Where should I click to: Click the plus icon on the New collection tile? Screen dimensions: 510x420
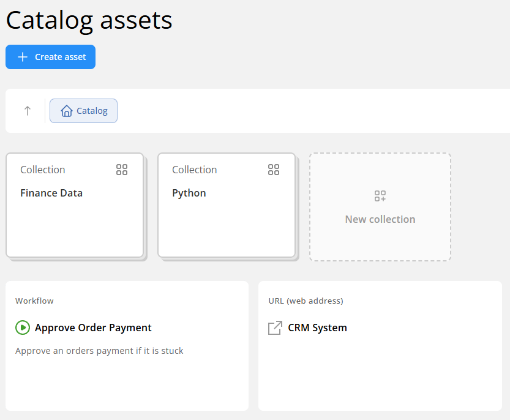click(380, 196)
